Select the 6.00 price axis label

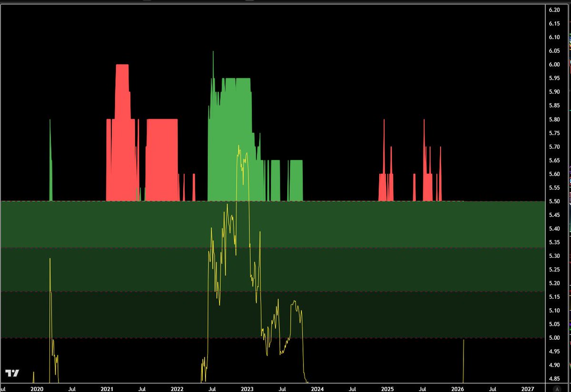(x=553, y=65)
